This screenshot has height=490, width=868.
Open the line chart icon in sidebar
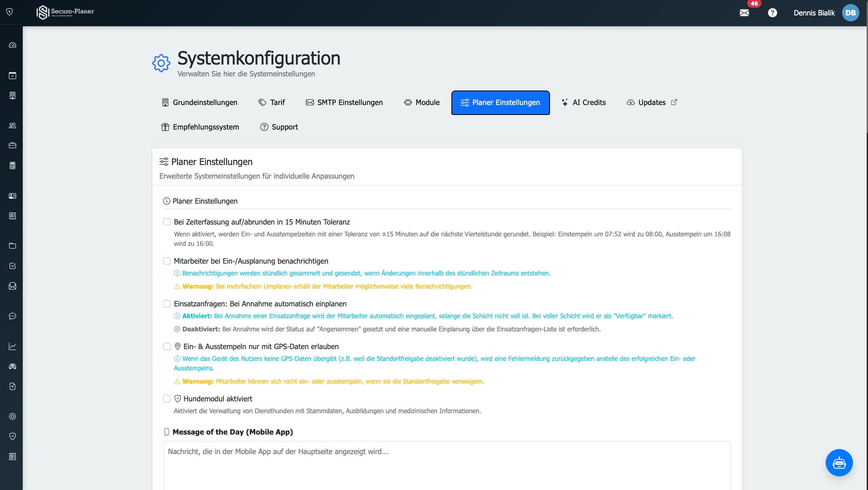(x=12, y=346)
